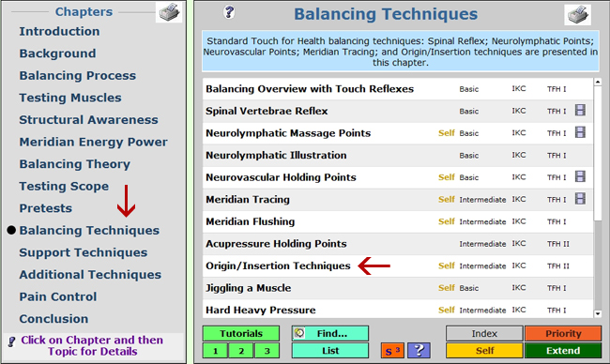
Task: Select the Balancing Techniques chapter
Action: tap(89, 230)
